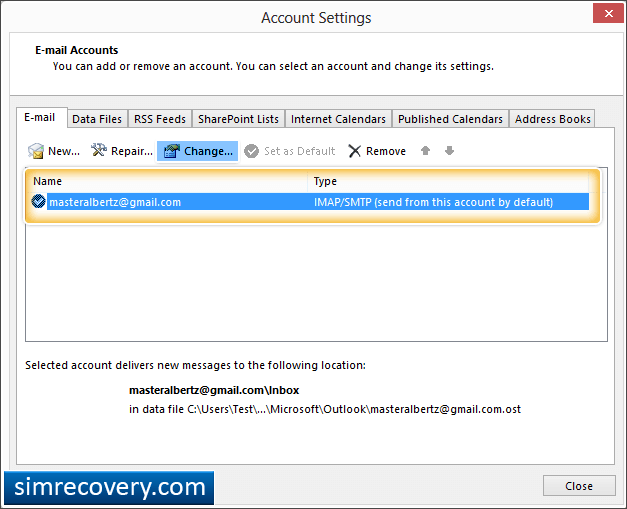Click the IMAP/SMTP type cell
This screenshot has width=627, height=509.
(433, 202)
